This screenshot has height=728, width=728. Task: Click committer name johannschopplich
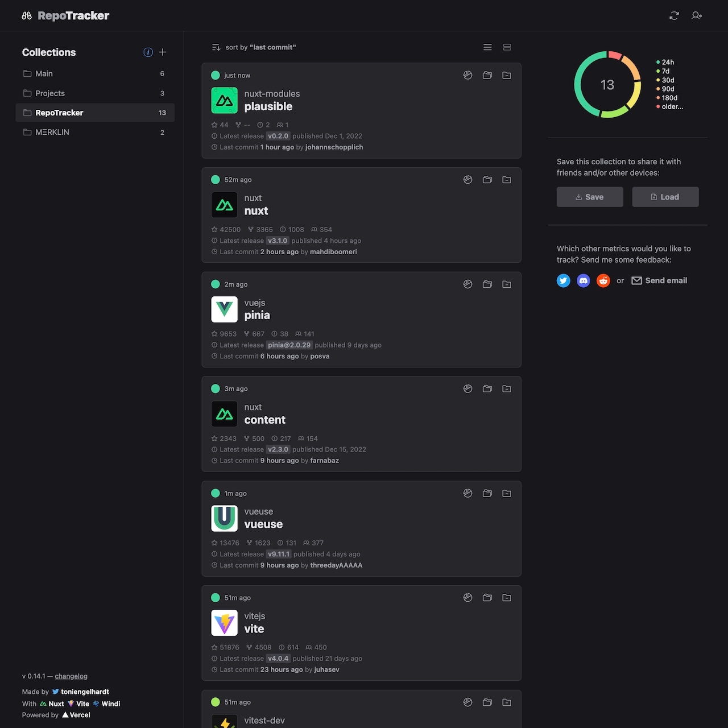tap(334, 147)
